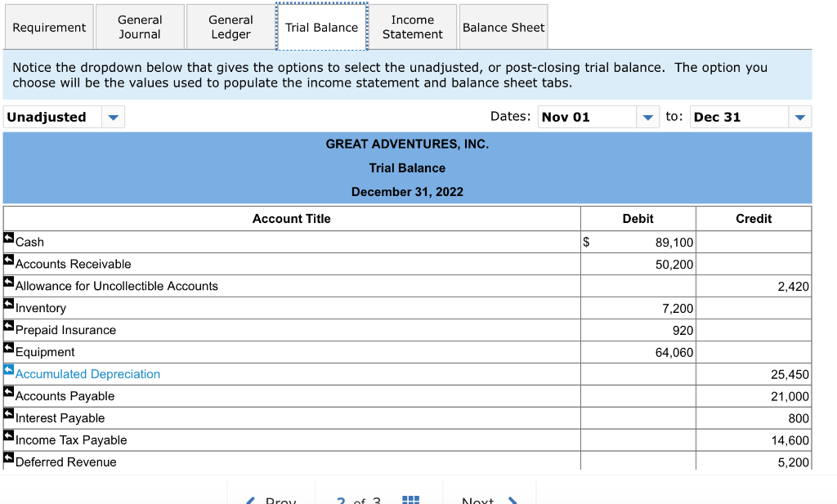Select the Inventory account title
Viewport: 837px width, 504px height.
[41, 308]
